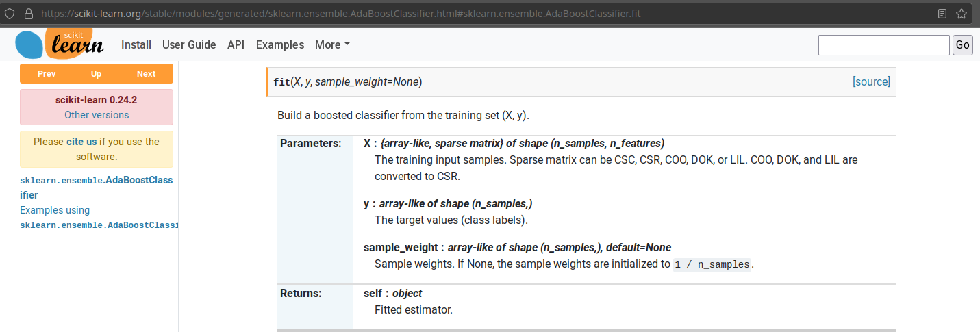Click the browser URL address bar

tap(479, 13)
